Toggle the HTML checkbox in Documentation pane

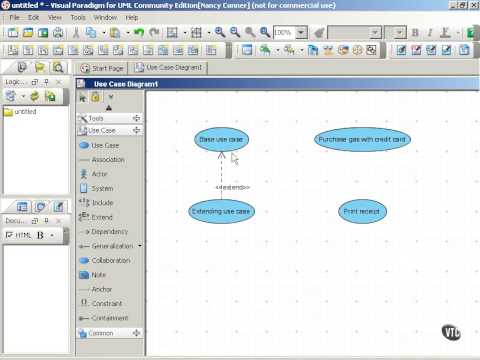coord(9,235)
